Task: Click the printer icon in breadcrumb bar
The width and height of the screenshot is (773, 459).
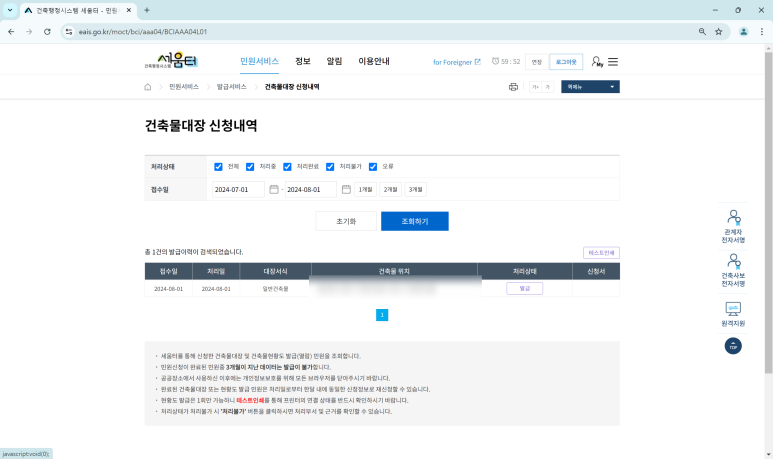Action: pyautogui.click(x=513, y=87)
